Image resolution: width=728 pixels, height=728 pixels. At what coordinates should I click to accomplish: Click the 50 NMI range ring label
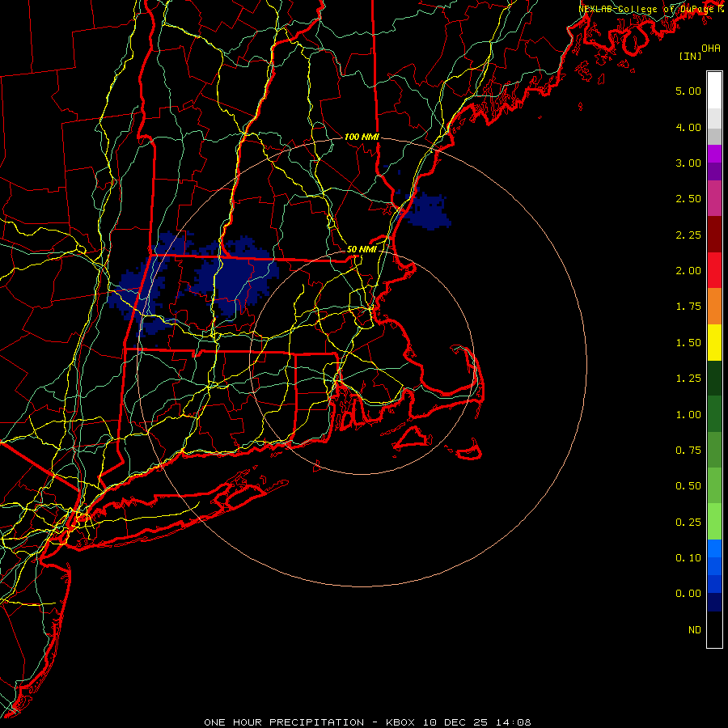(x=362, y=249)
